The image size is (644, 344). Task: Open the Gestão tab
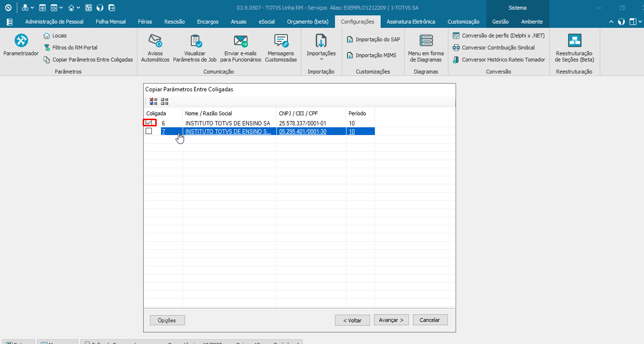(x=500, y=22)
